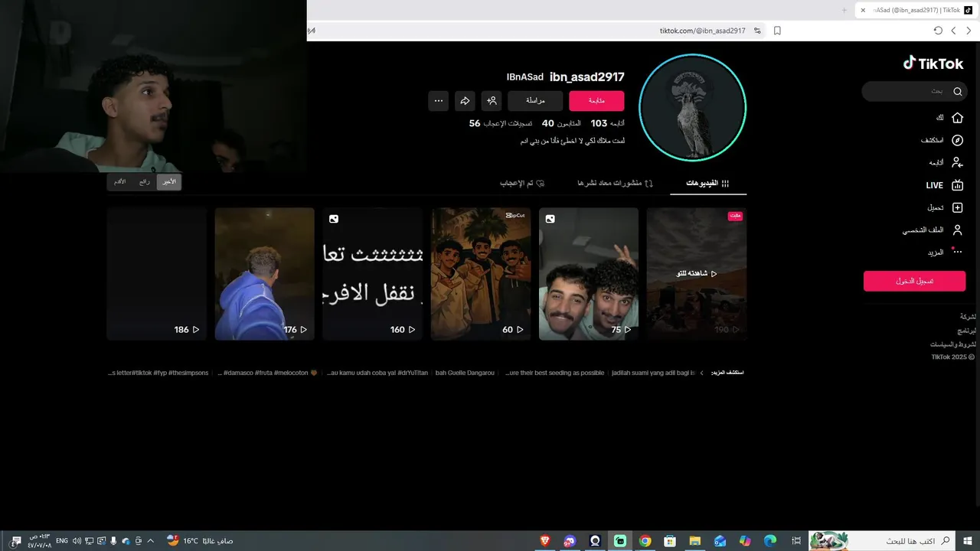Click the address bar URL tiktok.com/@ibn_asad2917
The height and width of the screenshot is (551, 980).
(702, 31)
